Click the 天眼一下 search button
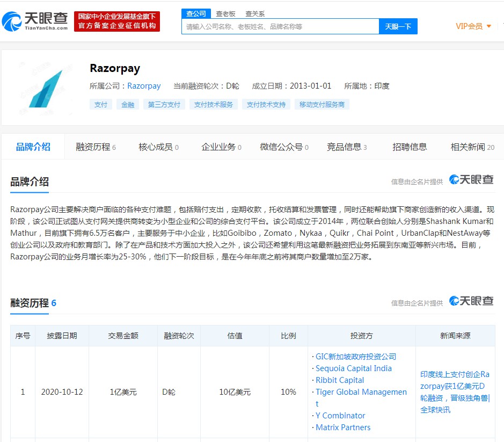Image resolution: width=504 pixels, height=442 pixels. (398, 26)
